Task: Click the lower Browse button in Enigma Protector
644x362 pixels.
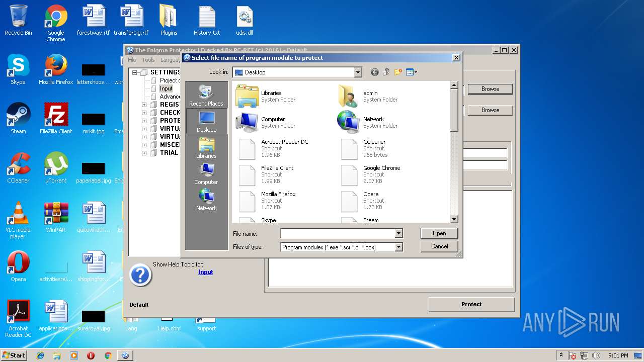Action: click(490, 110)
